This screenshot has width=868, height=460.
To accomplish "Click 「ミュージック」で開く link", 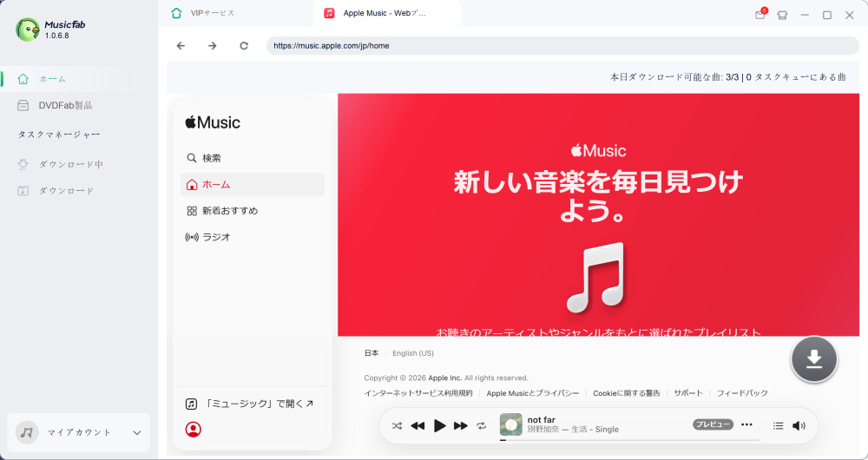I will point(249,404).
